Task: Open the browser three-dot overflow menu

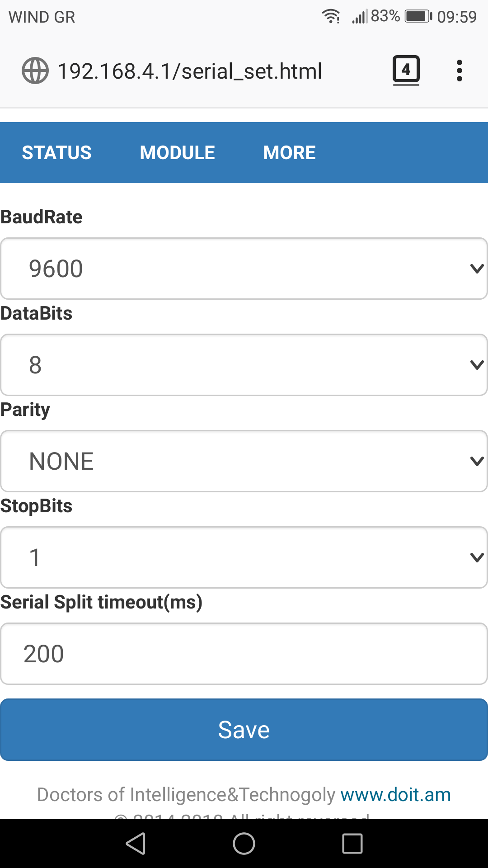Action: 460,71
